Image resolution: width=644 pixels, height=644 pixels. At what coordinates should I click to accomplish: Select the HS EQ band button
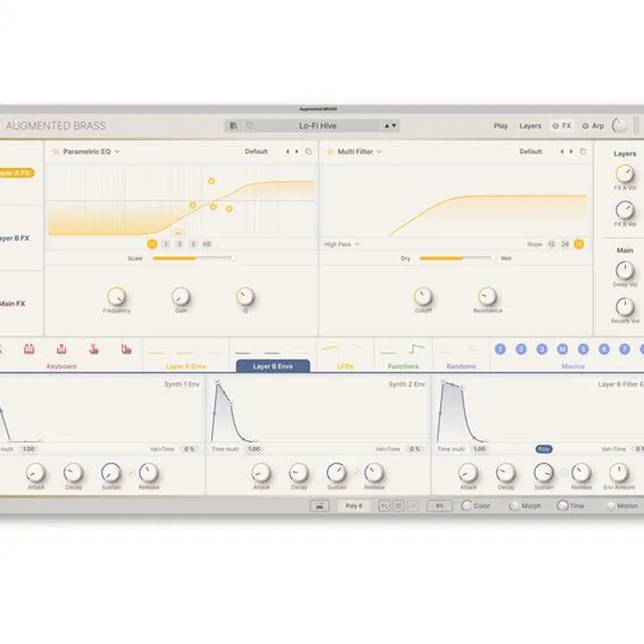207,244
